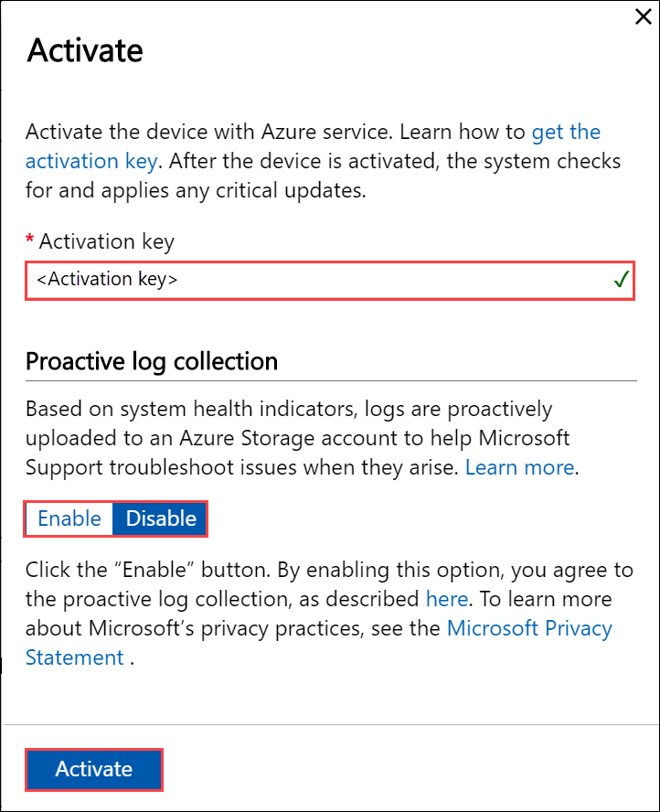
Task: Click the divider under Proactive log collection
Action: click(x=331, y=381)
